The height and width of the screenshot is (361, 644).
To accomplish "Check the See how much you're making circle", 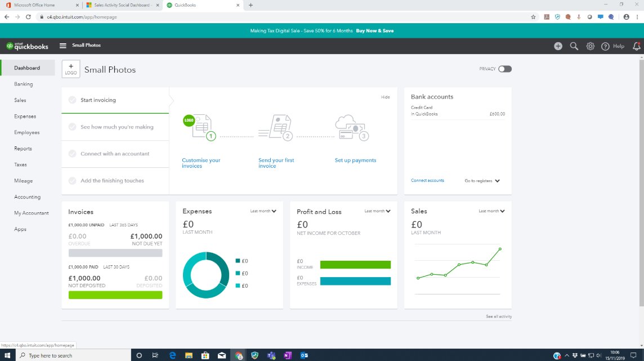I will [x=72, y=127].
